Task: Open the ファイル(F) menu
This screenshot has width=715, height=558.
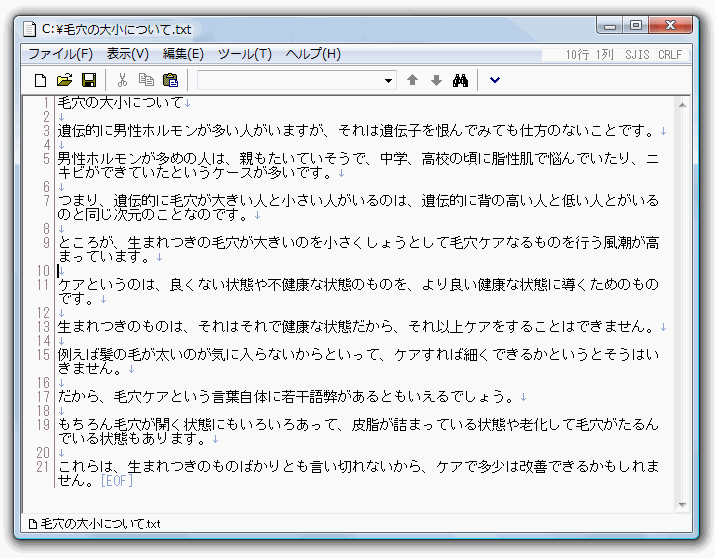Action: point(60,54)
